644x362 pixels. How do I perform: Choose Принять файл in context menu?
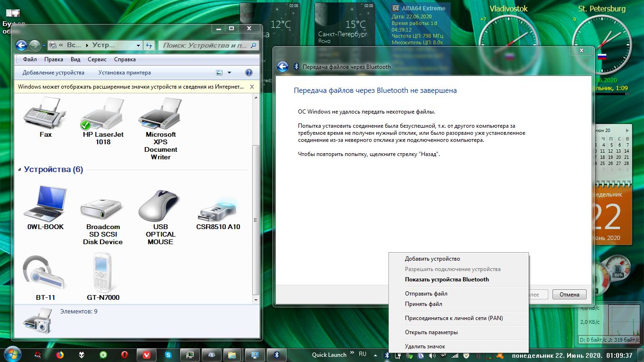point(458,304)
